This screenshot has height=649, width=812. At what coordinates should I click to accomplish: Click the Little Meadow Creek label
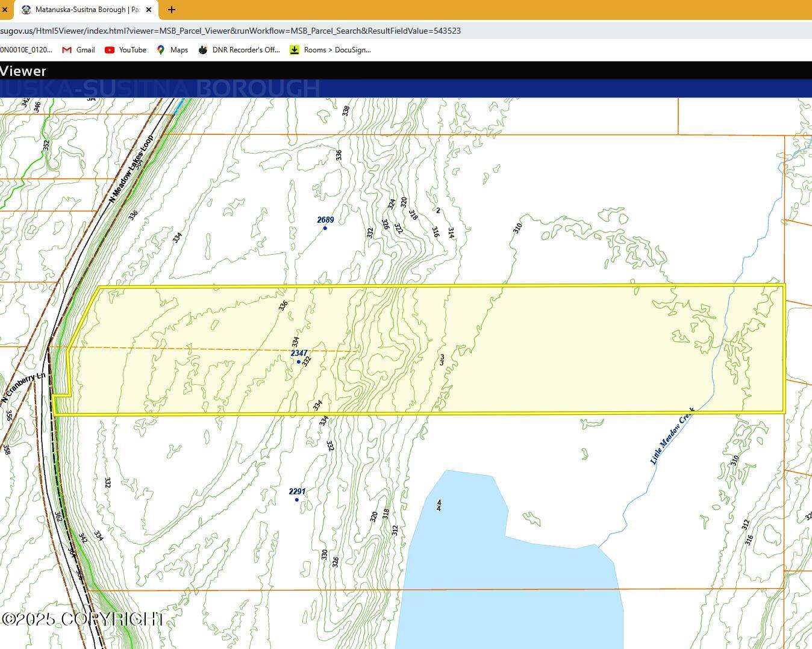672,436
